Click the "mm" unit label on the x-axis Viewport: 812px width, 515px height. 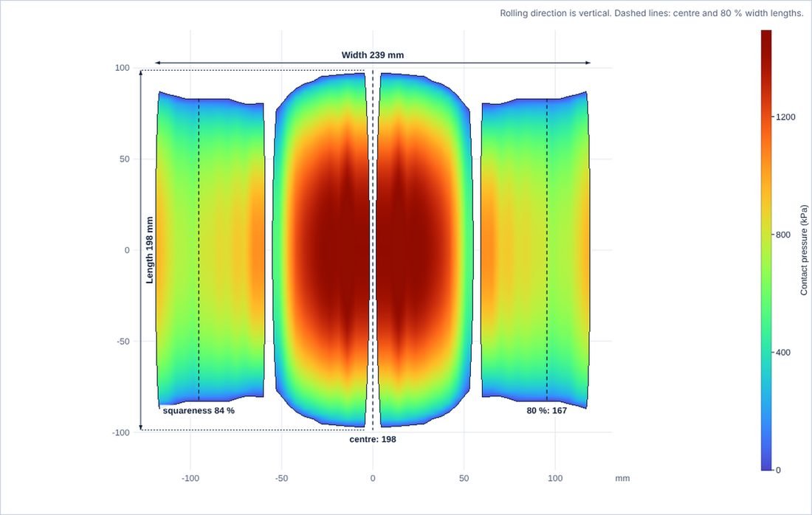622,478
